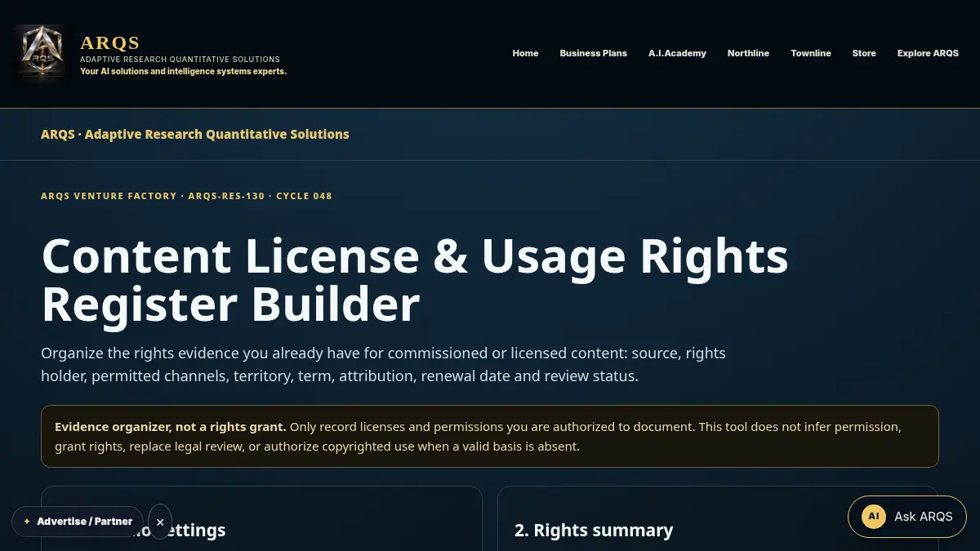Click the Content License & Usage Rights heading
Viewport: 980px width, 551px height.
click(415, 279)
